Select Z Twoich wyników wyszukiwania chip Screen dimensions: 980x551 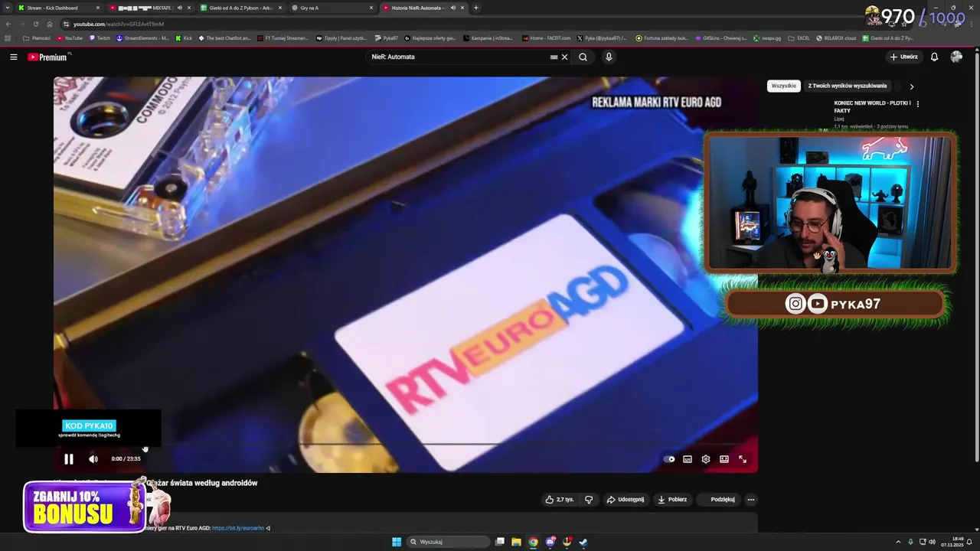(848, 86)
